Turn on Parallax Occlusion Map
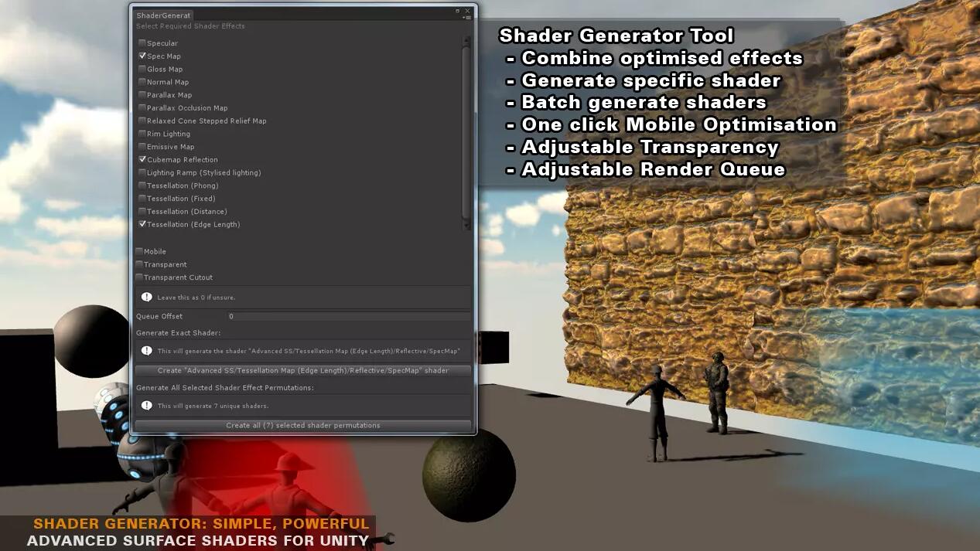 pyautogui.click(x=142, y=108)
